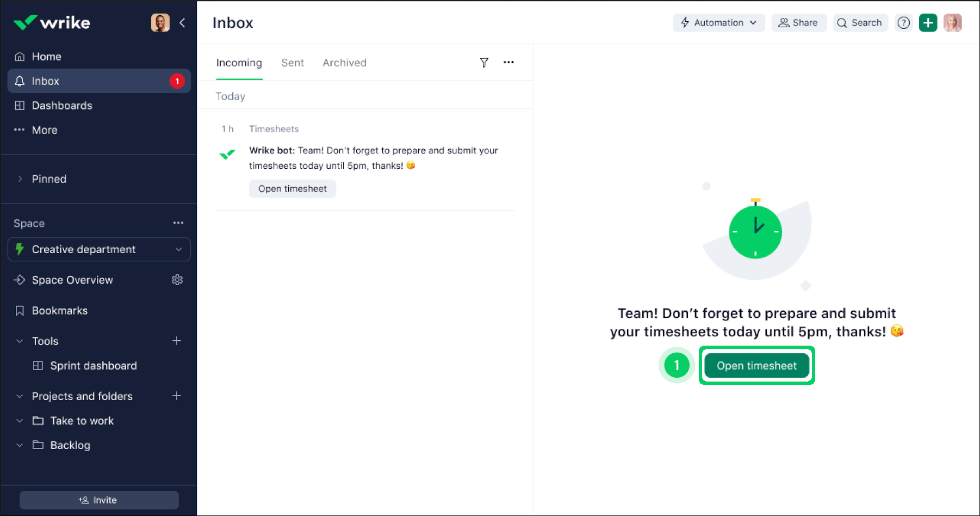Image resolution: width=980 pixels, height=516 pixels.
Task: Open Space Overview settings gear
Action: 177,280
